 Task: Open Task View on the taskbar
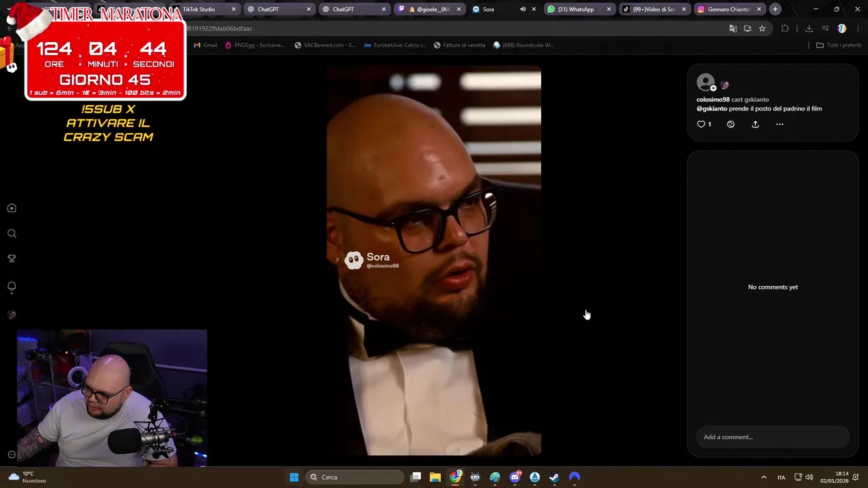pyautogui.click(x=416, y=477)
